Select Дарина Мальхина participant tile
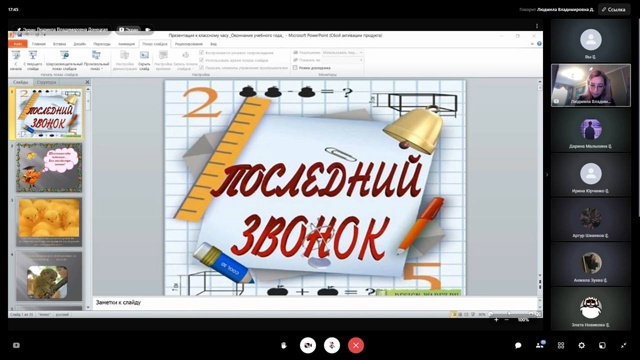This screenshot has height=360, width=640. coord(591,130)
